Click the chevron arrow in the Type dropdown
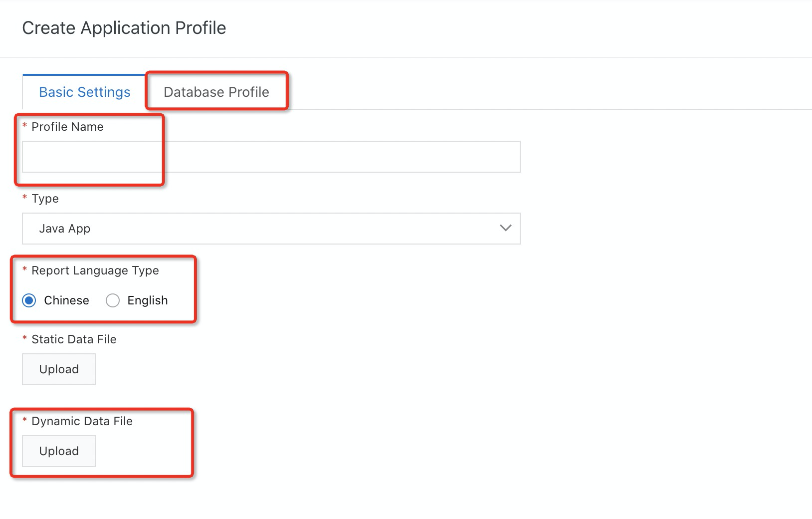The height and width of the screenshot is (519, 812). tap(505, 228)
